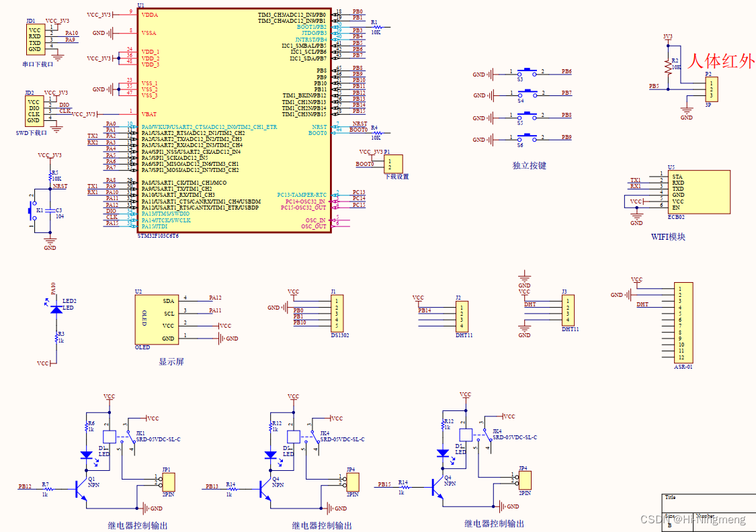Image resolution: width=756 pixels, height=532 pixels.
Task: Click the "JTDO/PB3" pin label
Action: click(x=314, y=34)
